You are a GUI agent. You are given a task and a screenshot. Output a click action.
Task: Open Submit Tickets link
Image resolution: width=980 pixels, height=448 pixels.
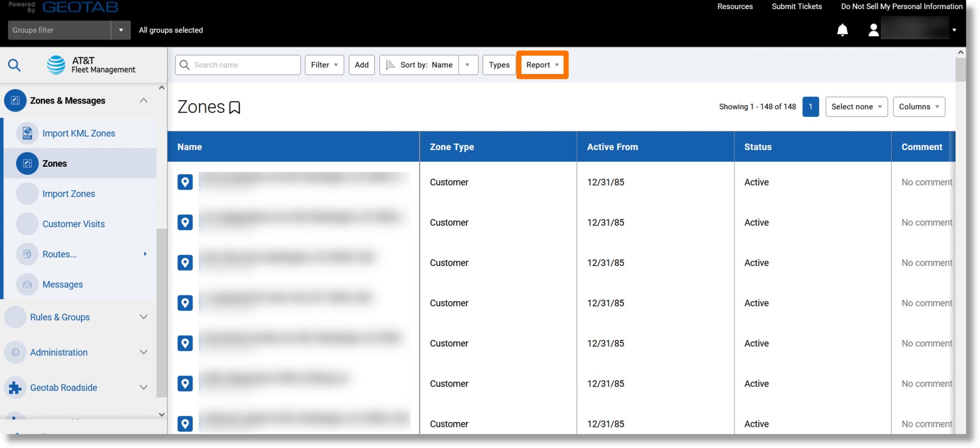point(797,7)
